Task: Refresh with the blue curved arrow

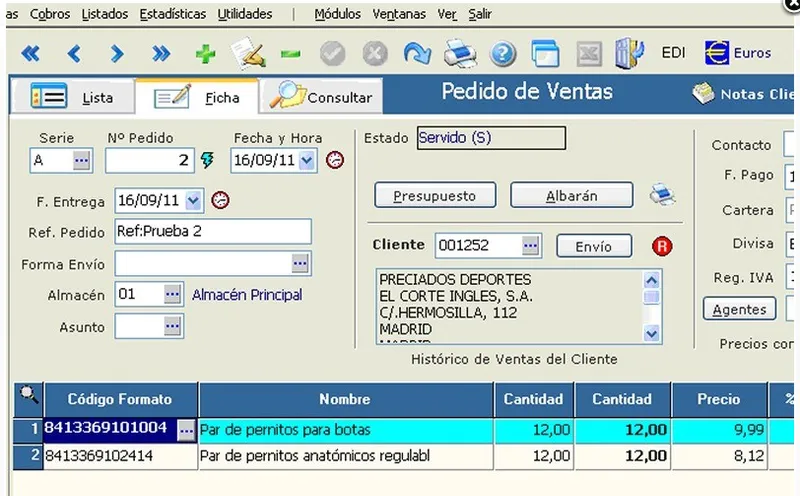Action: [417, 54]
